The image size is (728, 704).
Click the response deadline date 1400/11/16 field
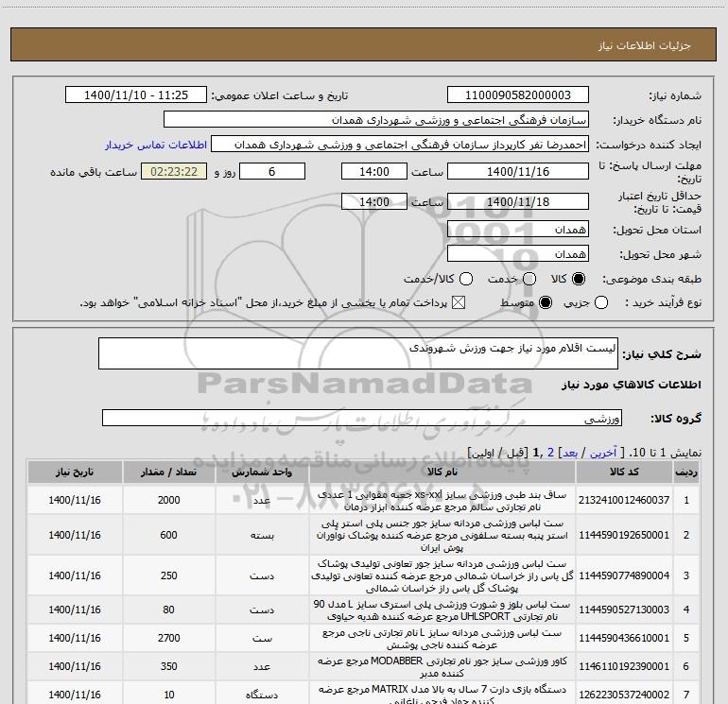tap(518, 171)
